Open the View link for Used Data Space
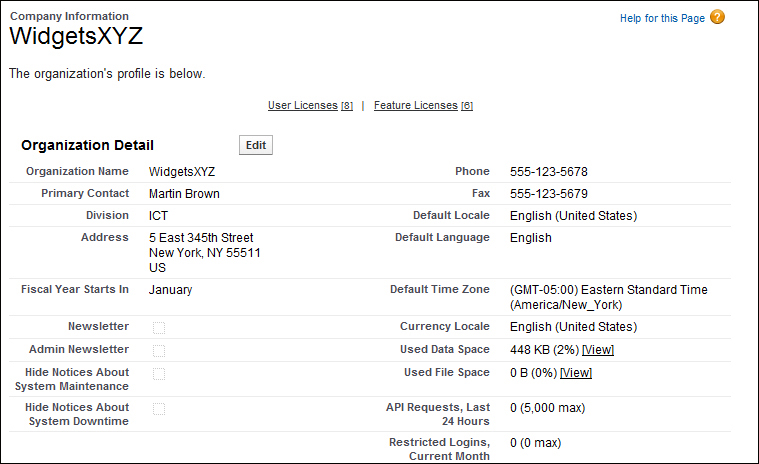The image size is (759, 464). tap(598, 350)
